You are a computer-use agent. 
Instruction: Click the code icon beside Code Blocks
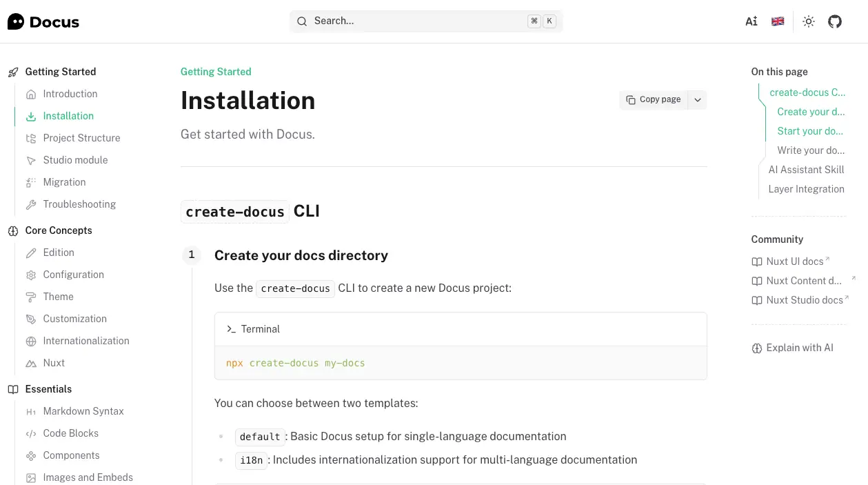tap(31, 433)
